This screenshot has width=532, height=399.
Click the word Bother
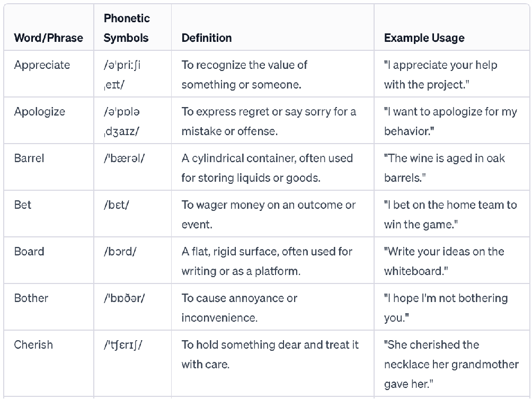[x=31, y=298]
